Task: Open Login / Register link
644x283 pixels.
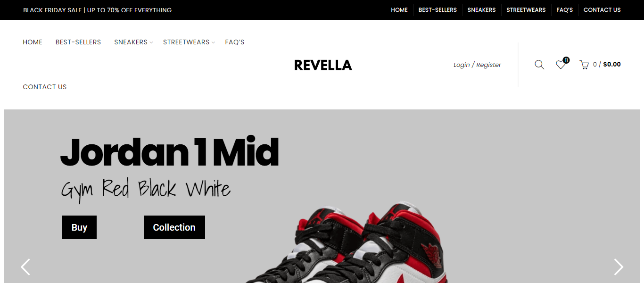Action: click(477, 65)
